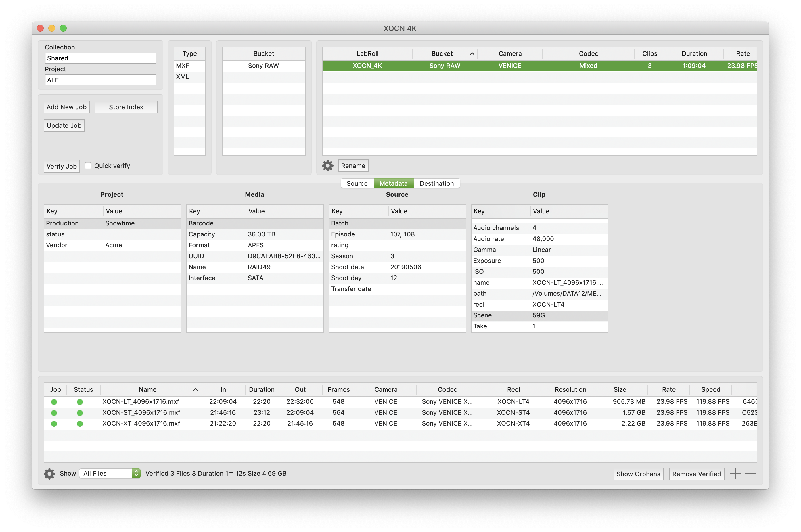The width and height of the screenshot is (801, 532).
Task: Open the Show All Files dropdown
Action: 110,473
